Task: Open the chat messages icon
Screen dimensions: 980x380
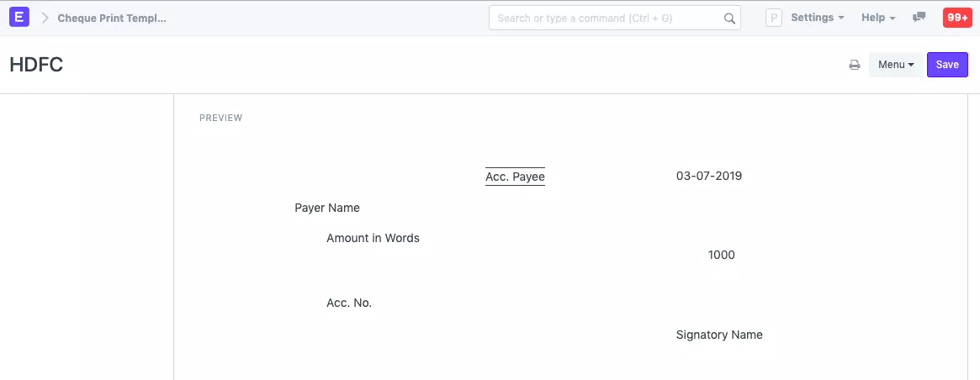Action: (x=919, y=18)
